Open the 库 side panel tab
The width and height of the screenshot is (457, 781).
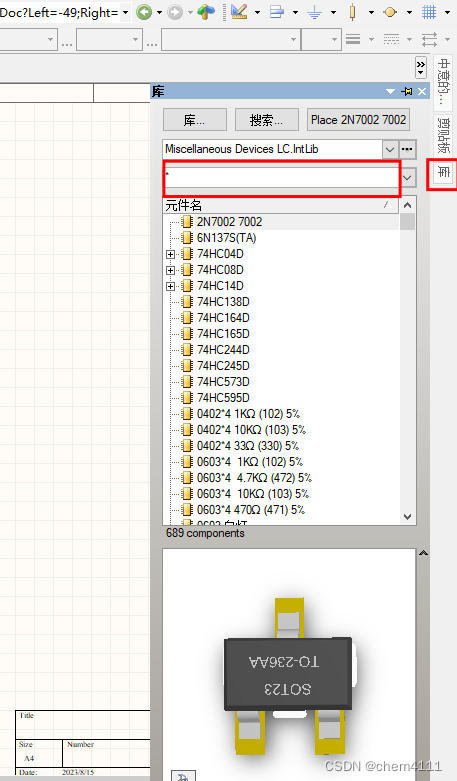click(443, 173)
